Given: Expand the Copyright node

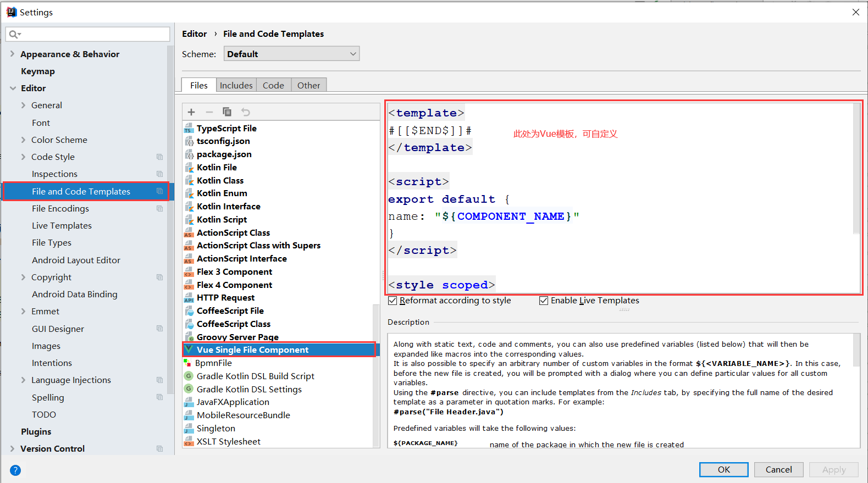Looking at the screenshot, I should (23, 277).
